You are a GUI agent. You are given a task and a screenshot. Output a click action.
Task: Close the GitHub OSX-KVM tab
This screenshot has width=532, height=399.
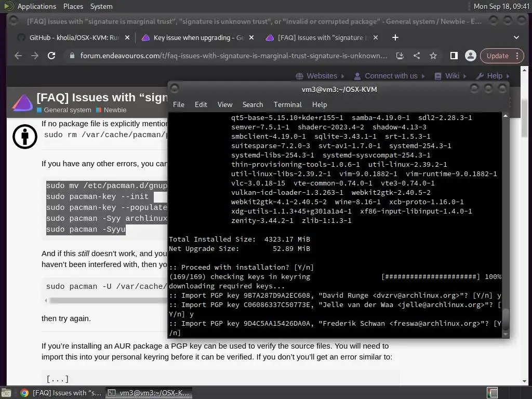127,37
